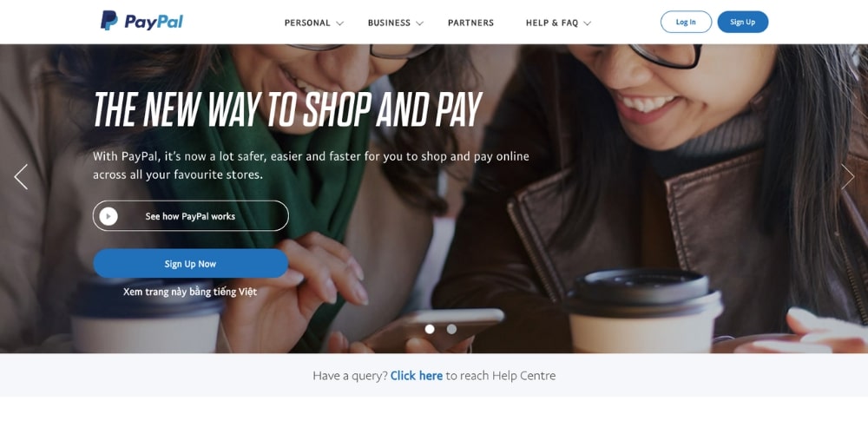This screenshot has width=868, height=434.
Task: Click the play icon in See how PayPal works
Action: point(108,216)
